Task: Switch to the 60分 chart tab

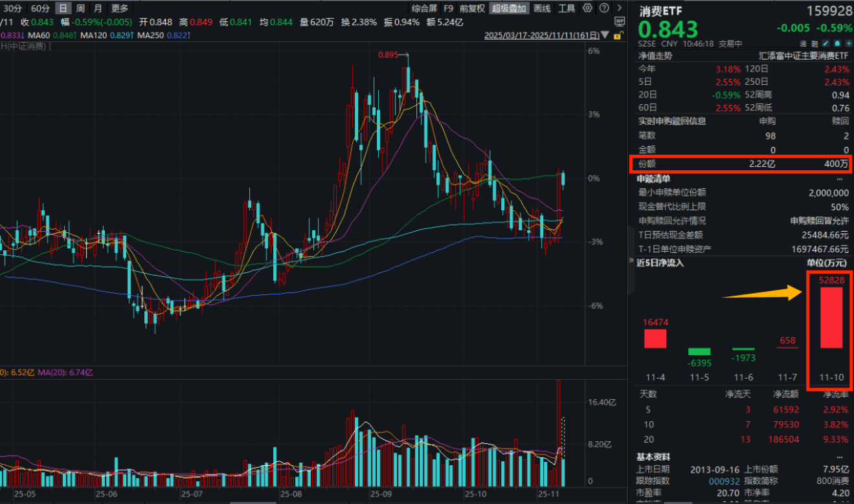Action: (x=39, y=8)
